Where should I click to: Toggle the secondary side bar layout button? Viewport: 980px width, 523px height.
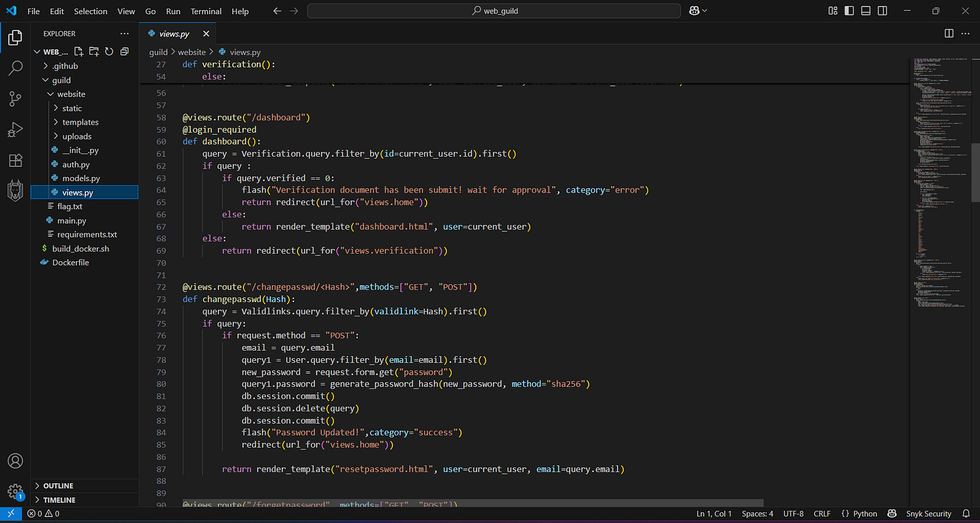(x=882, y=11)
